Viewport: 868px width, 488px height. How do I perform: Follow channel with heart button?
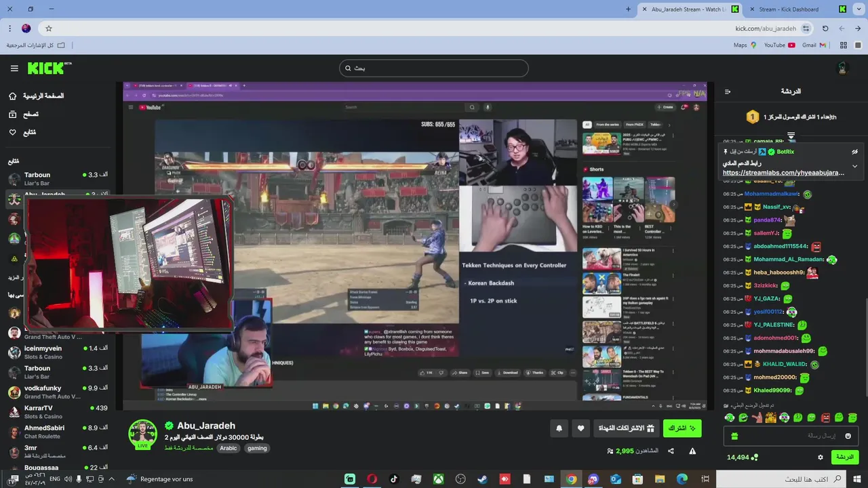point(580,428)
